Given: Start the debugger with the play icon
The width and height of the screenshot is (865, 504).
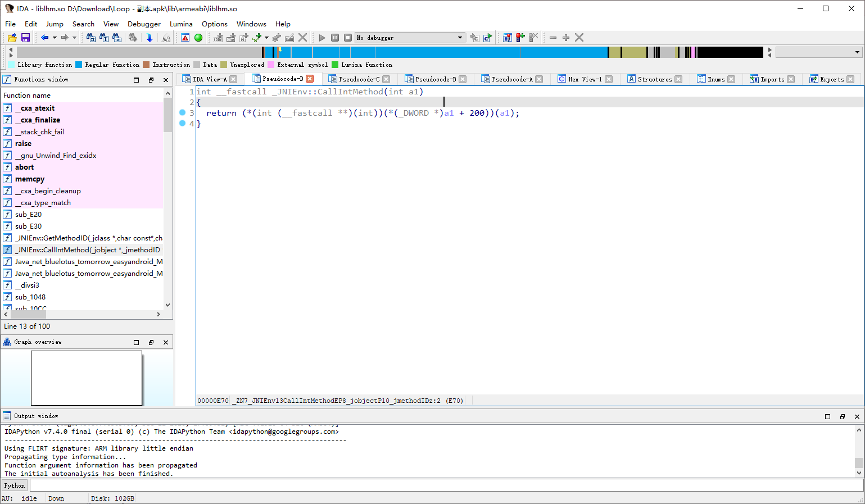Looking at the screenshot, I should pos(322,38).
